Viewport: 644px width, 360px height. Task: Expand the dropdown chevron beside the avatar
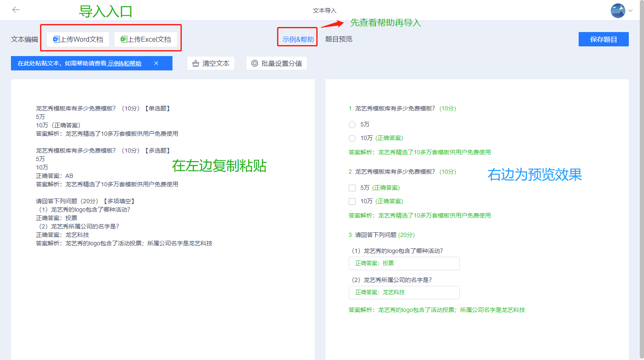point(631,11)
